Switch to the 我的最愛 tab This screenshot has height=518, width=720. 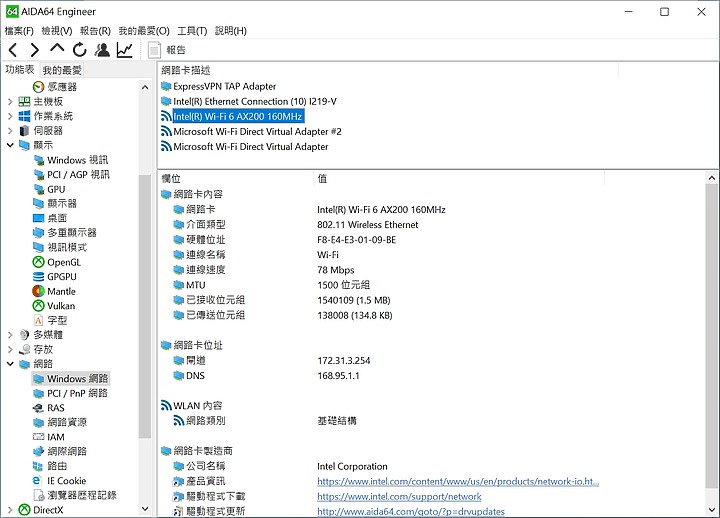(x=62, y=70)
